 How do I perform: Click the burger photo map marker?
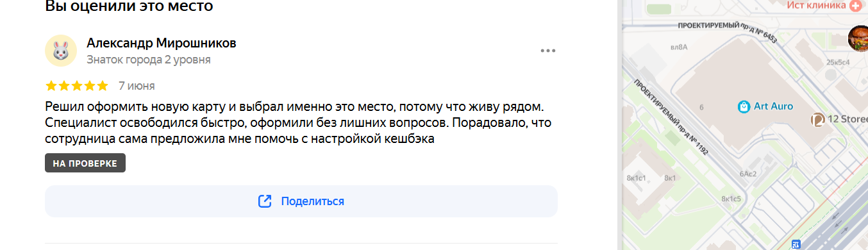858,38
